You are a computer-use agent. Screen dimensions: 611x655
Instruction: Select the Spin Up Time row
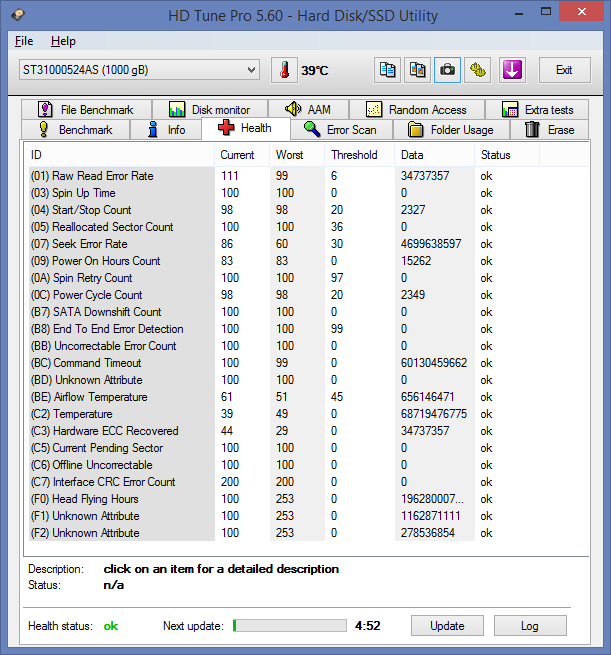(284, 193)
